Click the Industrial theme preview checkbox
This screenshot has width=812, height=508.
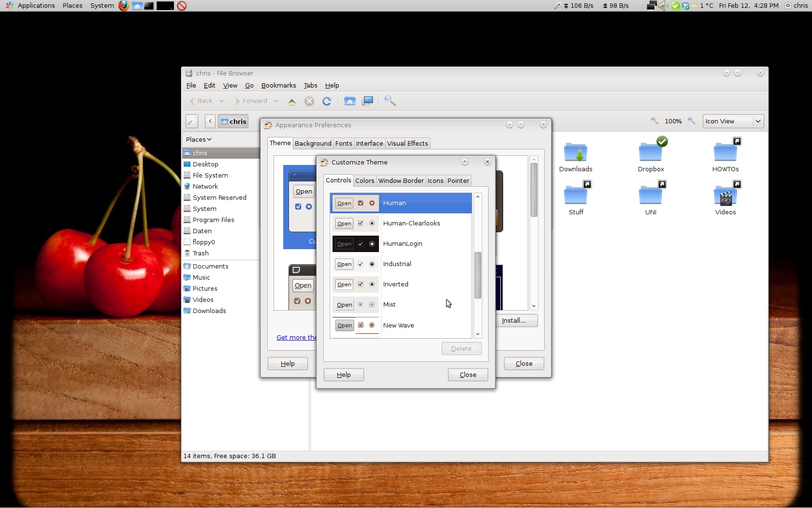point(361,264)
